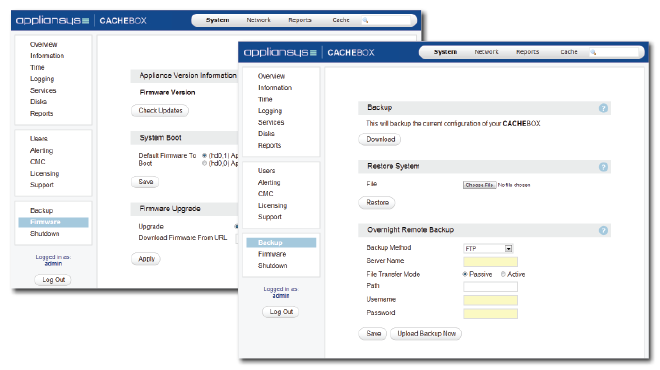Click search magnifier in front window
The height and width of the screenshot is (370, 660).
click(x=593, y=52)
